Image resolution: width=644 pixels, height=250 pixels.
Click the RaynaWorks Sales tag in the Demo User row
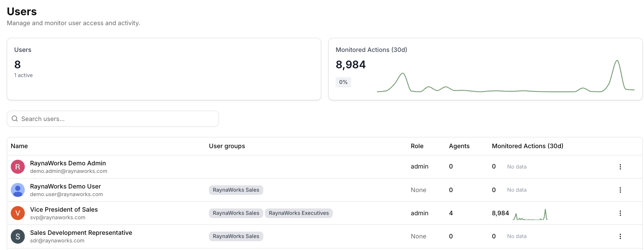pyautogui.click(x=236, y=190)
